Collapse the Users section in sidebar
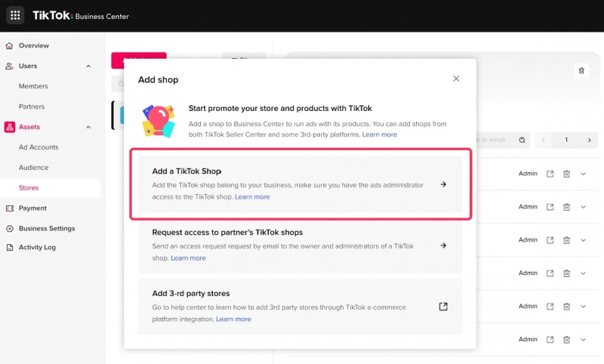Viewport: 604px width, 364px height. point(88,66)
